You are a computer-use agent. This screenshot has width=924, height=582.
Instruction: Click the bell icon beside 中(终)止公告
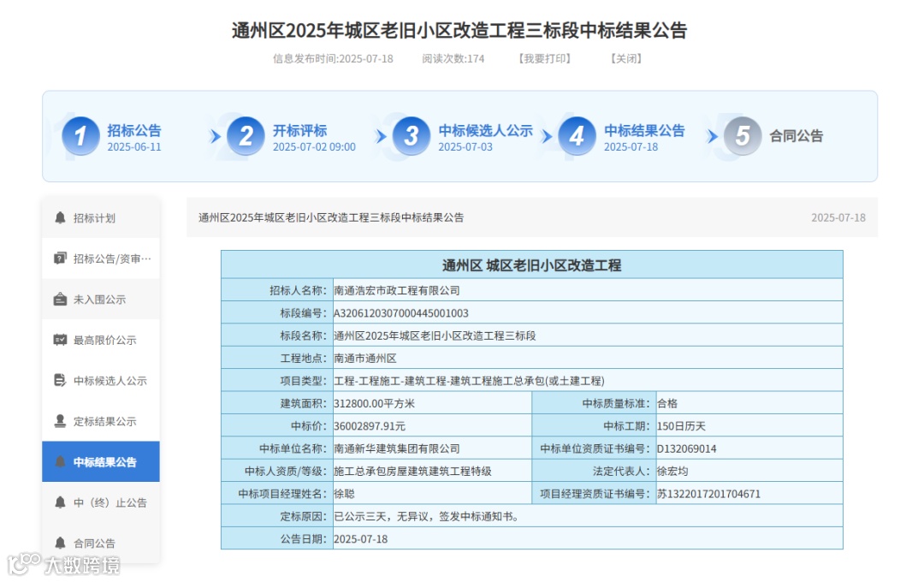(60, 502)
